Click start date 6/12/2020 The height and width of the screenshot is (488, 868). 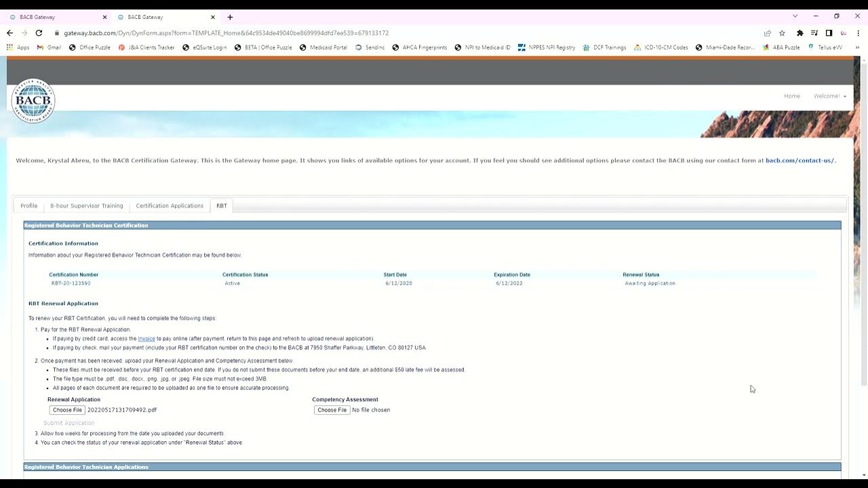(x=399, y=283)
